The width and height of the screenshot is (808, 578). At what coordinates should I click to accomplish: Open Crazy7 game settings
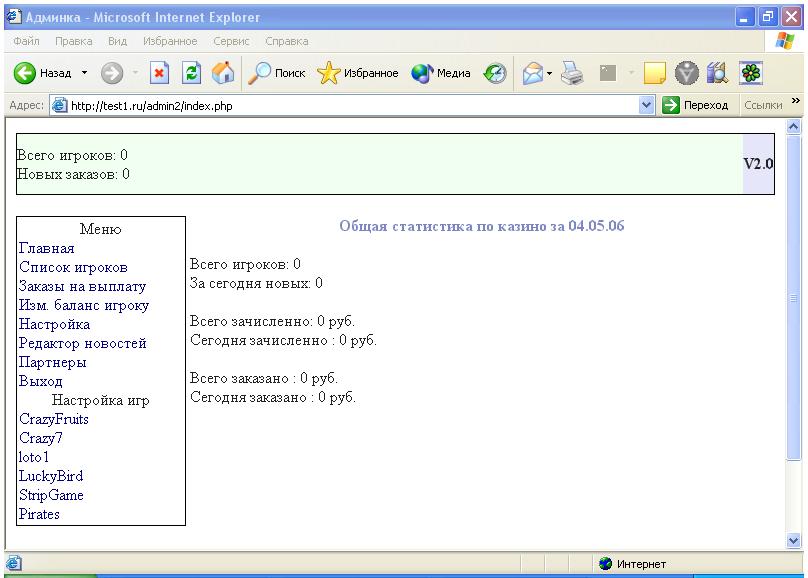(41, 438)
